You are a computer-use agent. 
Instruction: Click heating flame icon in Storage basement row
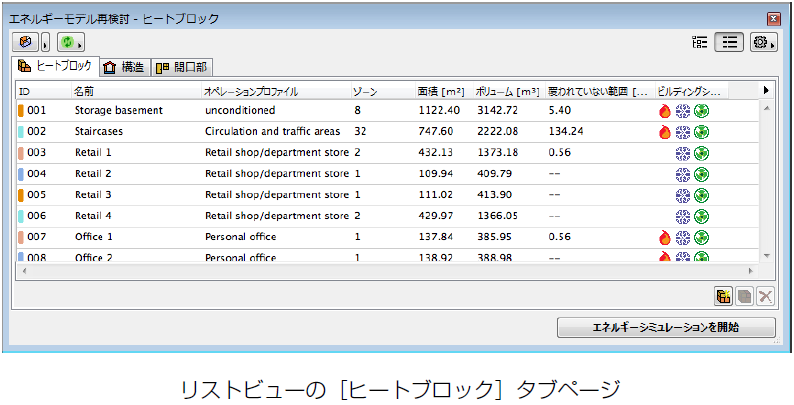point(665,111)
